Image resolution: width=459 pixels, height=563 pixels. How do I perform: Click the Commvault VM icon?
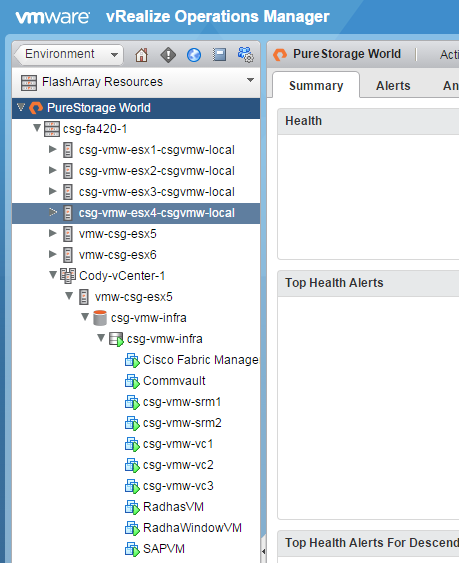[132, 381]
